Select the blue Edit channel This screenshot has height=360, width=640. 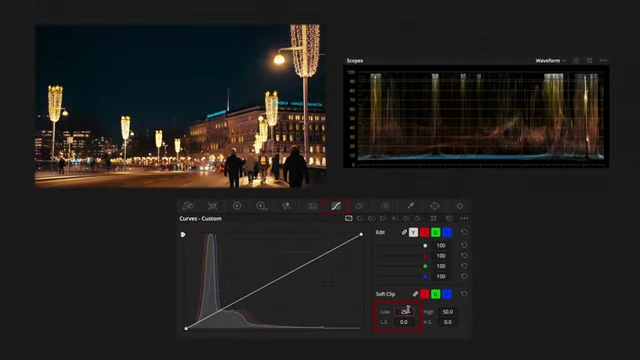(447, 232)
